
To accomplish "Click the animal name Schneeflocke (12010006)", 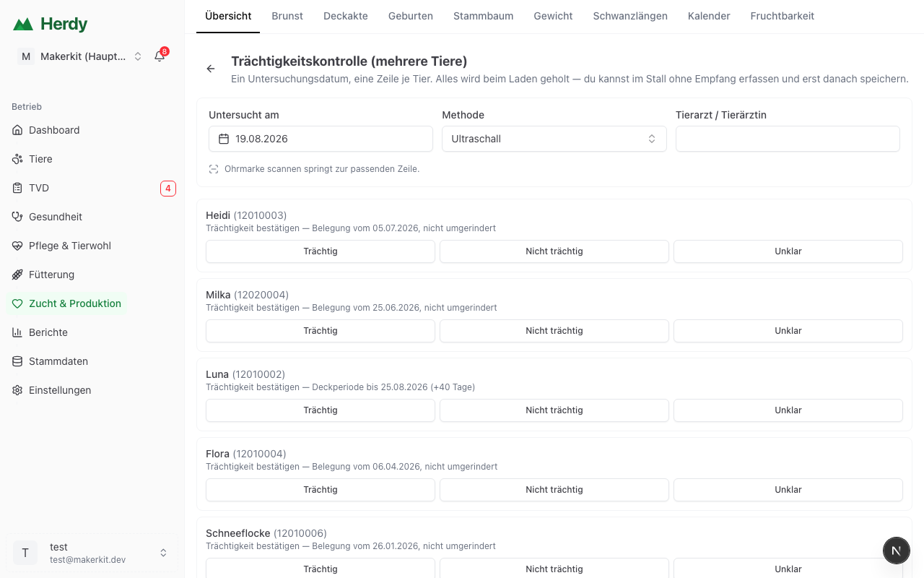I will (x=266, y=533).
